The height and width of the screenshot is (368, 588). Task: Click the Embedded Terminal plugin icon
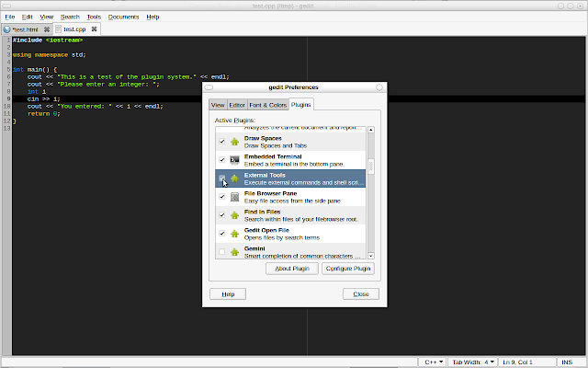(x=235, y=160)
